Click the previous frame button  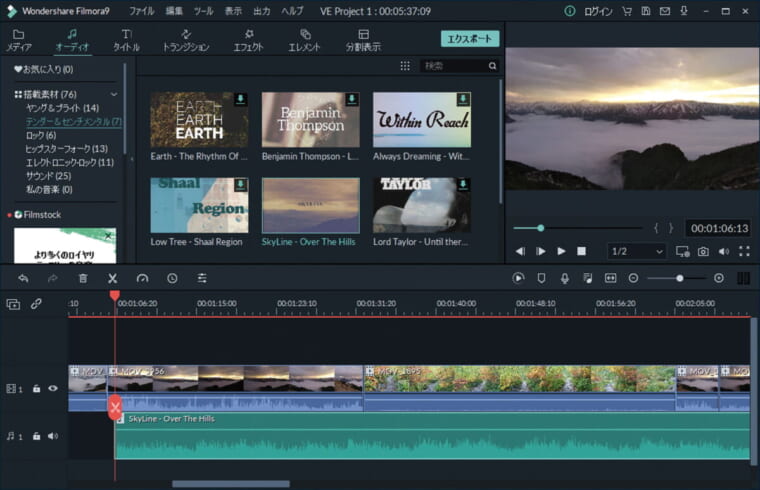[521, 251]
